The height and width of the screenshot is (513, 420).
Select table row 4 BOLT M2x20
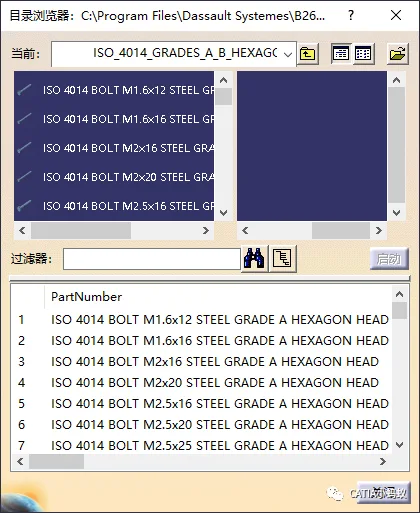[x=202, y=383]
